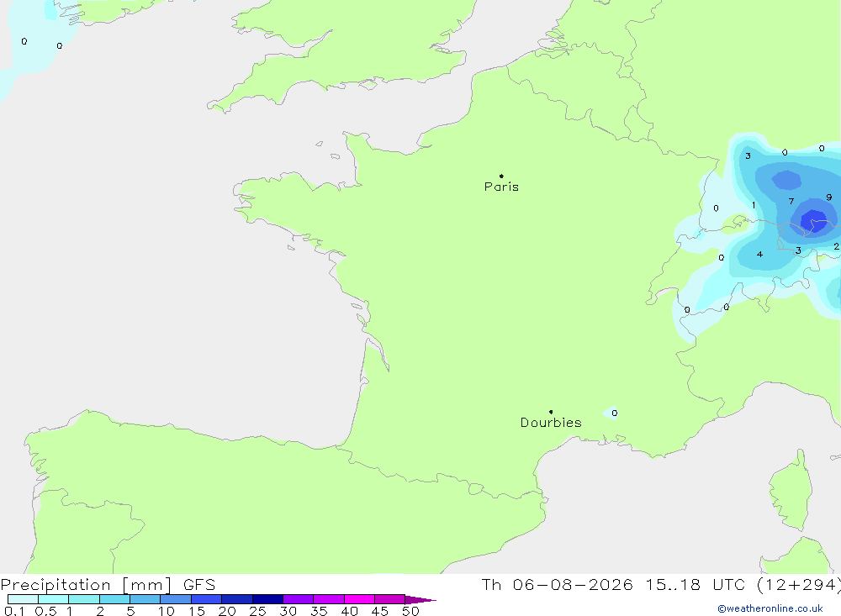Viewport: 841px width, 616px height.
Task: Pick the 1–2 mm legend swatch
Action: pos(83,599)
